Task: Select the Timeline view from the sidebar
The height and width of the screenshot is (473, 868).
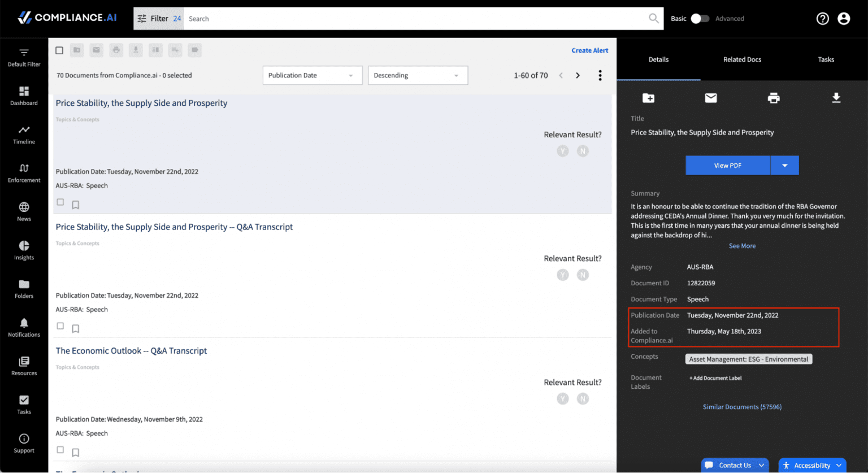Action: click(24, 134)
